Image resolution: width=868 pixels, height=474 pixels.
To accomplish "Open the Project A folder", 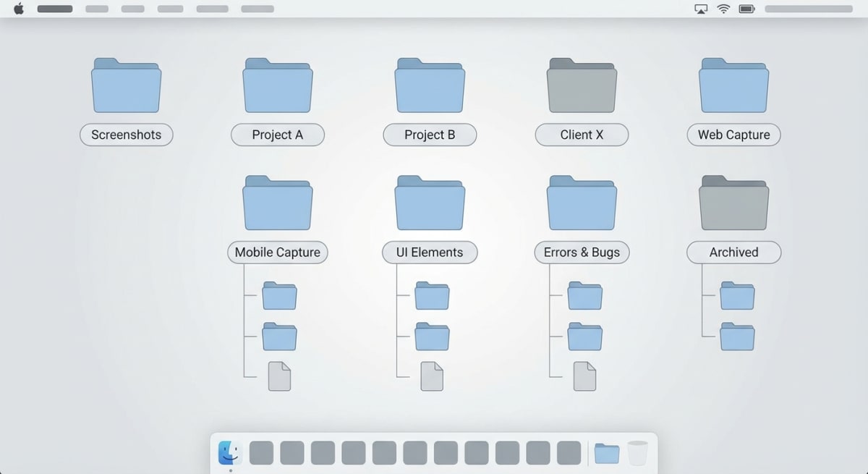I will point(278,85).
